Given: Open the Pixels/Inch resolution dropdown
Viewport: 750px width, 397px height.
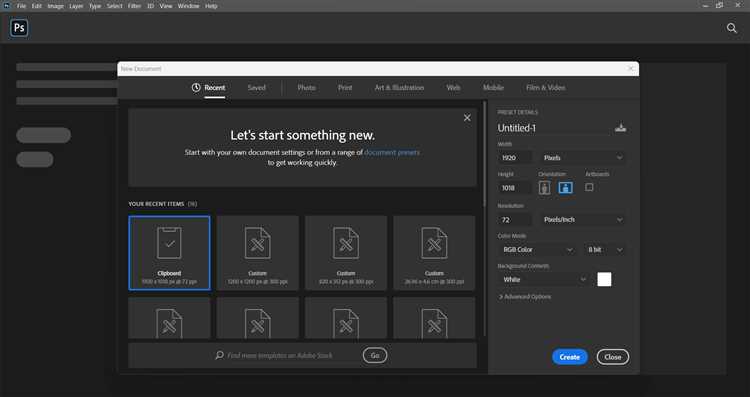Looking at the screenshot, I should pos(583,220).
